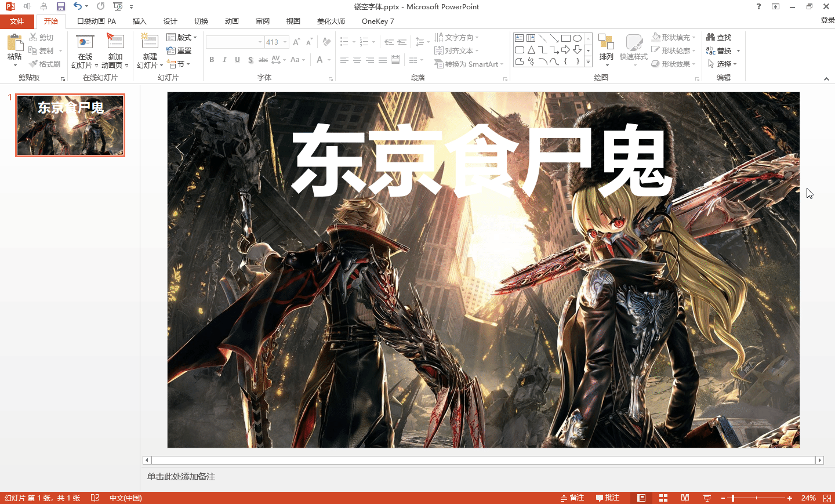Open the font size 413 dropdown
Viewport: 835px width, 504px height.
285,42
